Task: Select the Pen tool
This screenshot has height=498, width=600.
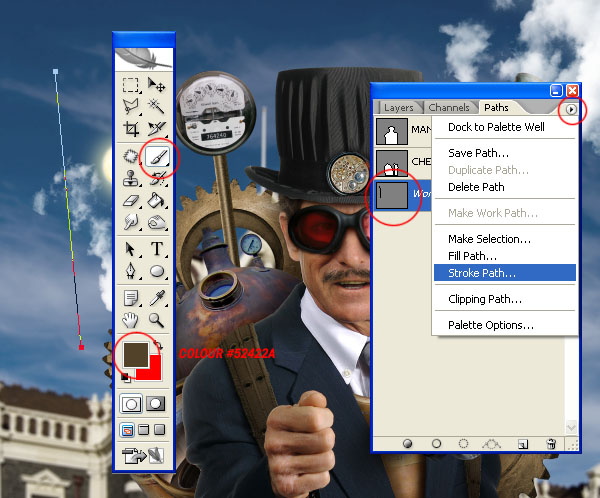Action: coord(130,271)
